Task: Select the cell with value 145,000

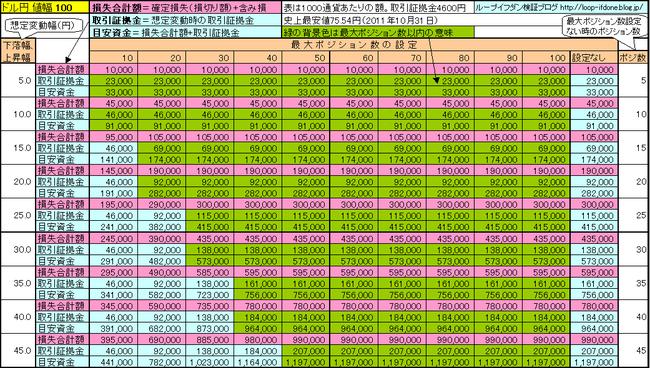Action: [114, 171]
